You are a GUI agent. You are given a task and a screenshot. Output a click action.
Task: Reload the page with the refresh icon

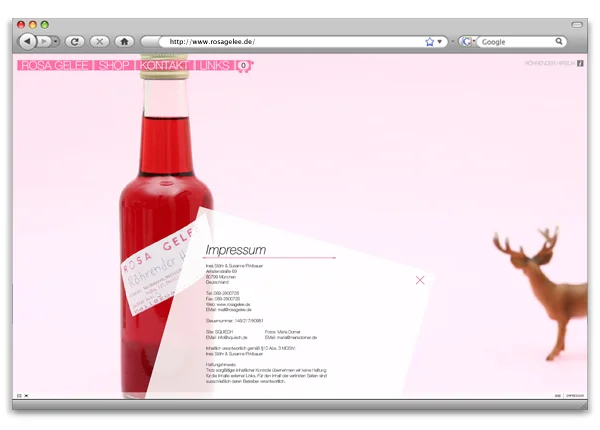pyautogui.click(x=75, y=41)
